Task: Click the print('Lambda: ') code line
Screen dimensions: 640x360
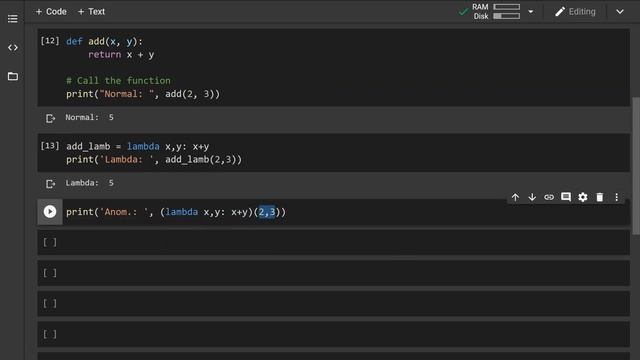Action: click(154, 160)
